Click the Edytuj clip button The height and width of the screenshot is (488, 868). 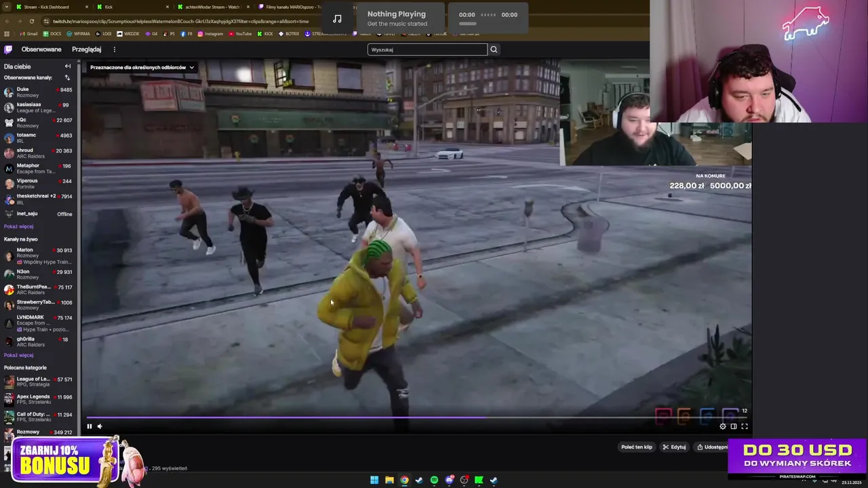point(674,447)
